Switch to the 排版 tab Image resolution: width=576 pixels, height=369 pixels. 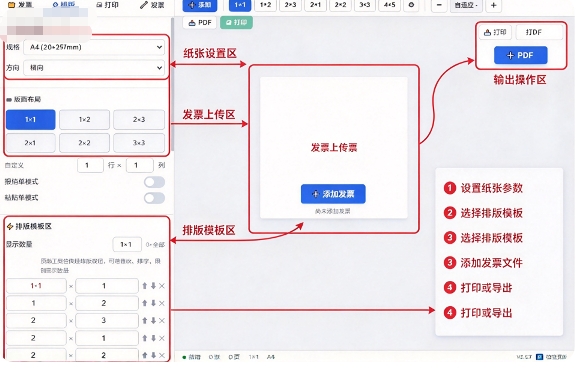pos(64,5)
